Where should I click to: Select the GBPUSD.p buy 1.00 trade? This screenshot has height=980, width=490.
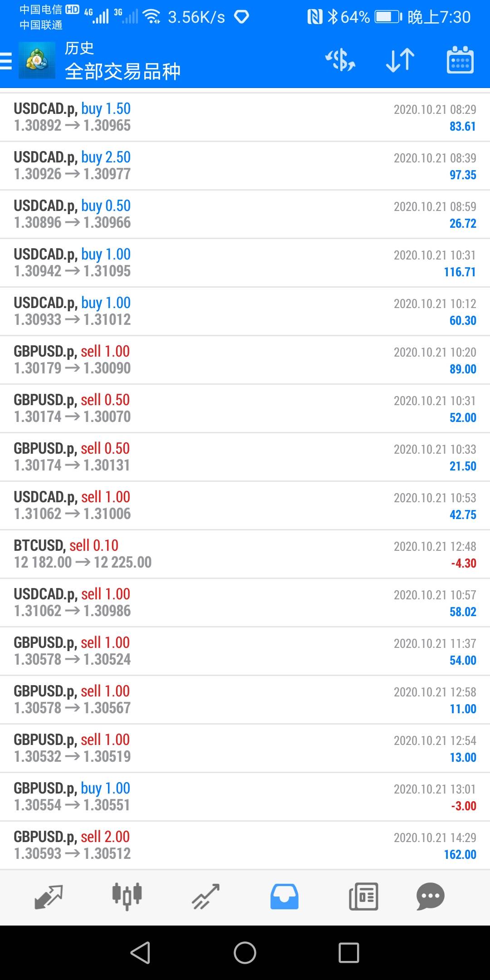tap(245, 797)
